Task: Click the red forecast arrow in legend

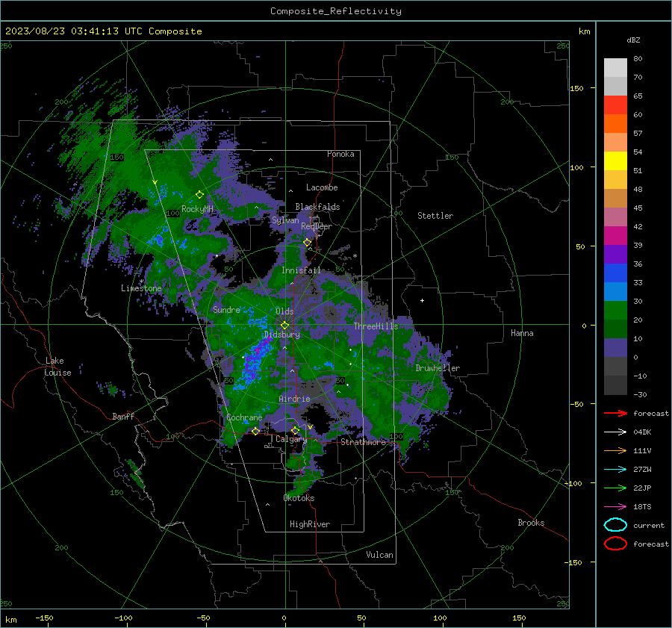Action: [615, 413]
